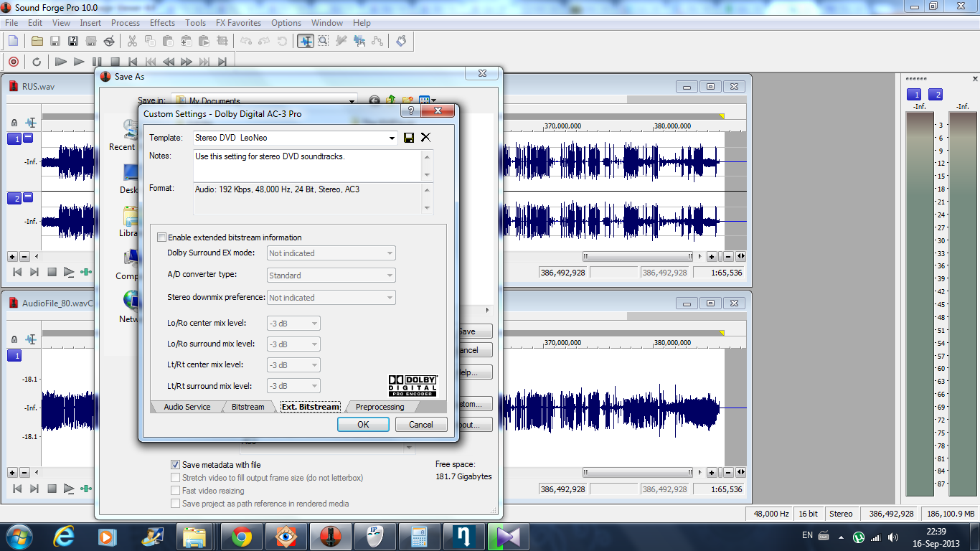This screenshot has height=551, width=980.
Task: Cancel the Custom Settings dialog
Action: click(x=421, y=425)
